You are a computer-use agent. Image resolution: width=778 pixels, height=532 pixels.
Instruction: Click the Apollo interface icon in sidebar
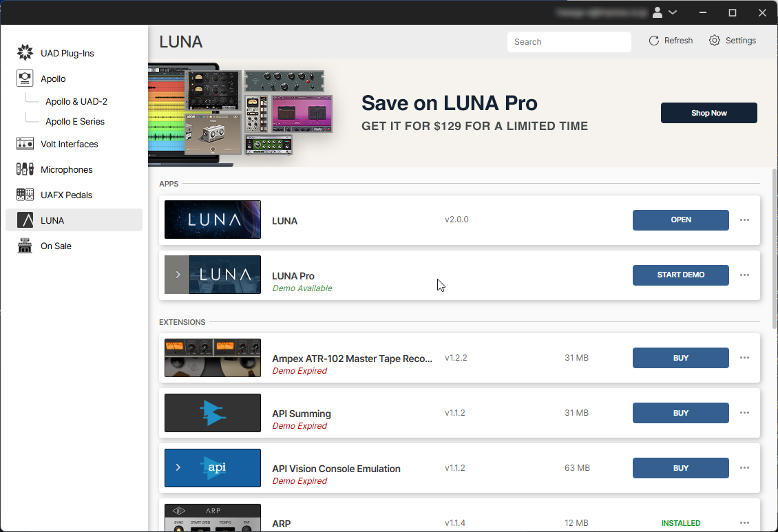[25, 78]
